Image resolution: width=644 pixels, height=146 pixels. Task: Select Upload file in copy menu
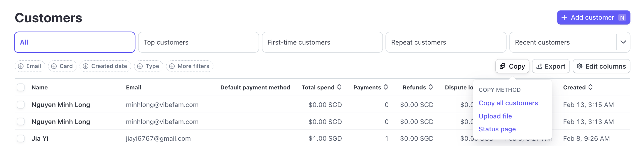tap(495, 116)
